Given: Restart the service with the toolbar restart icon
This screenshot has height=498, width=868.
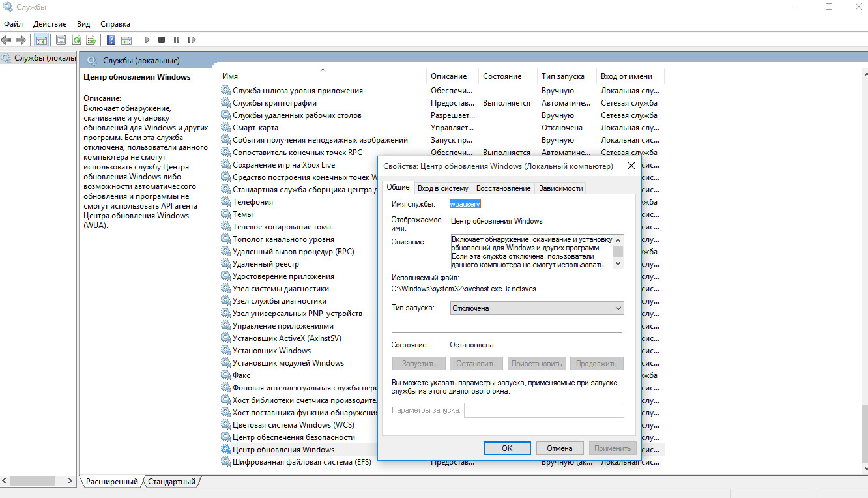Looking at the screenshot, I should (x=192, y=40).
